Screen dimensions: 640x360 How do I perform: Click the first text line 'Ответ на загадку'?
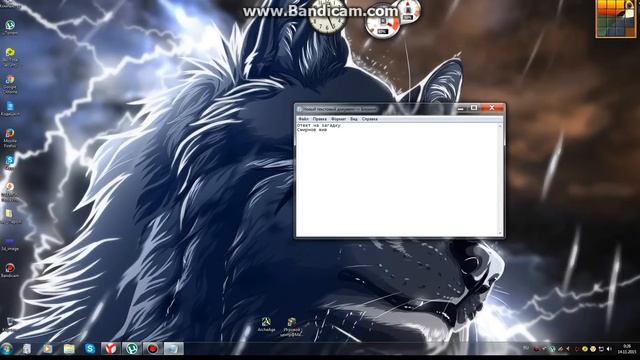318,125
